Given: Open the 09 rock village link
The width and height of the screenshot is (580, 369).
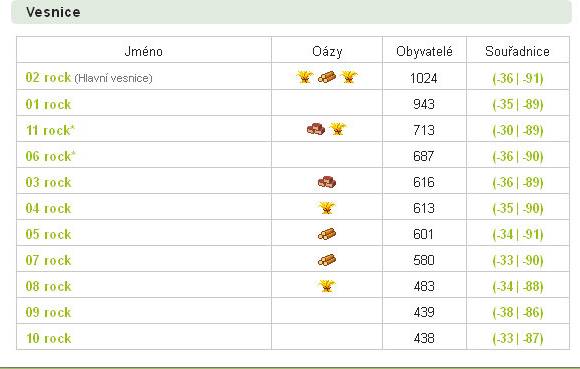Looking at the screenshot, I should [48, 312].
